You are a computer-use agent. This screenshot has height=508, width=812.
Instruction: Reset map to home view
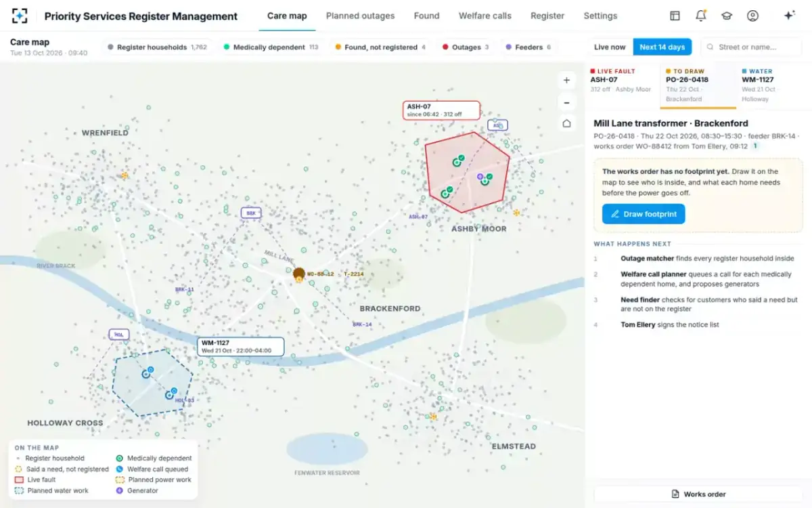(566, 123)
